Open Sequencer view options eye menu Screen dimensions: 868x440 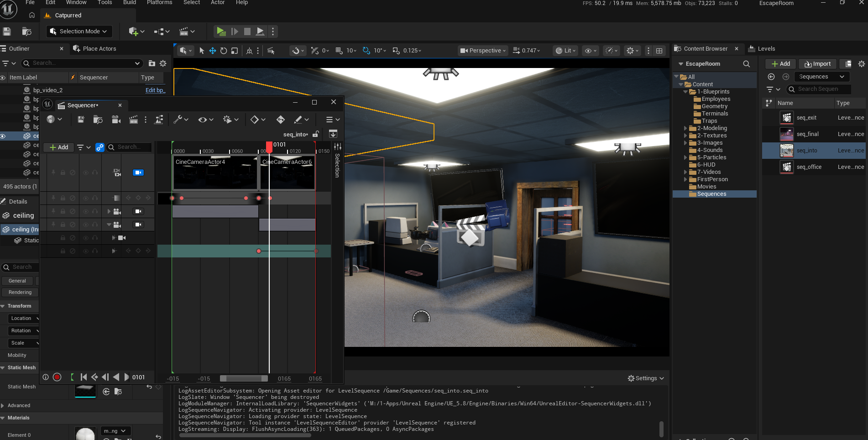[x=206, y=120]
